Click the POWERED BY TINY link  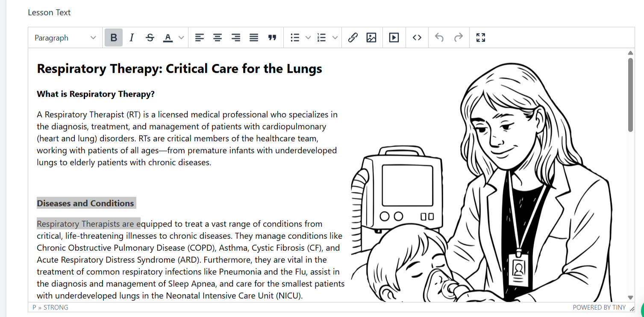pyautogui.click(x=599, y=307)
